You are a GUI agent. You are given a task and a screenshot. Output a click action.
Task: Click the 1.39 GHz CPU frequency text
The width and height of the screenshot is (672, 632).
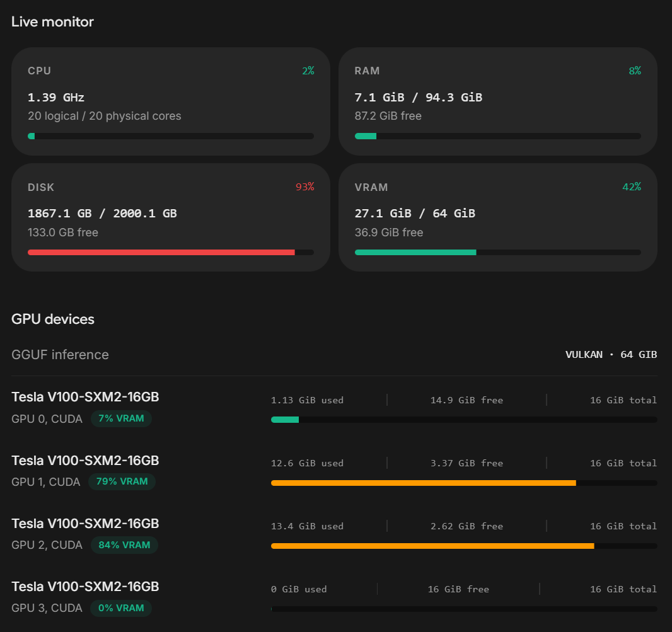(x=56, y=98)
